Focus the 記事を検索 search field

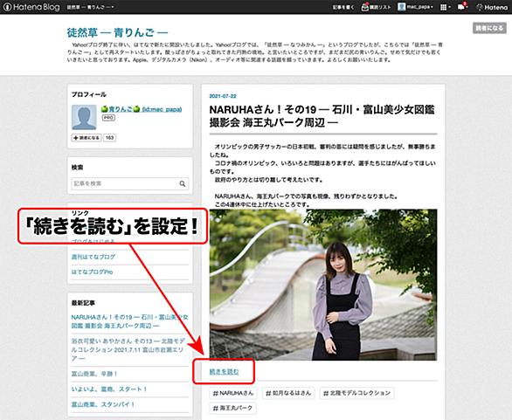tap(130, 183)
